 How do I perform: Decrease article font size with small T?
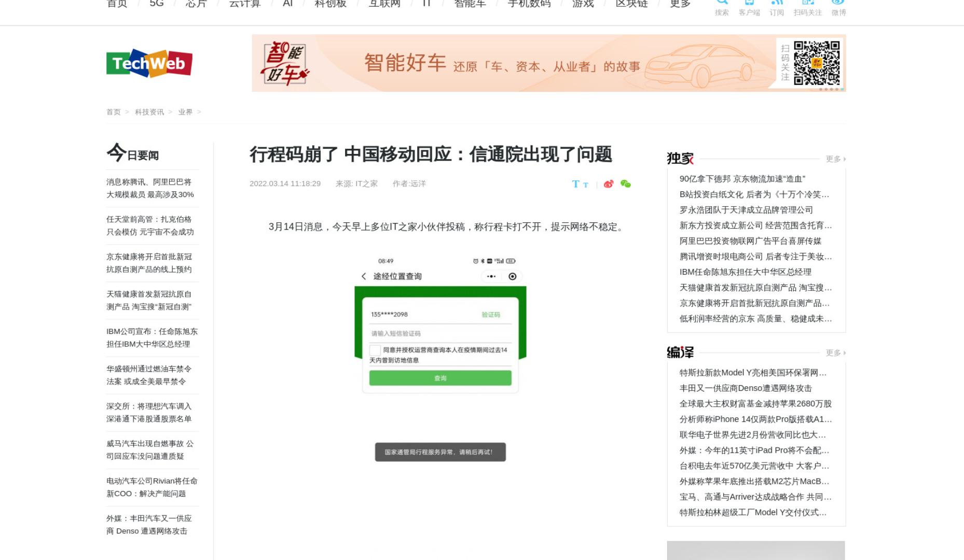[x=586, y=185]
